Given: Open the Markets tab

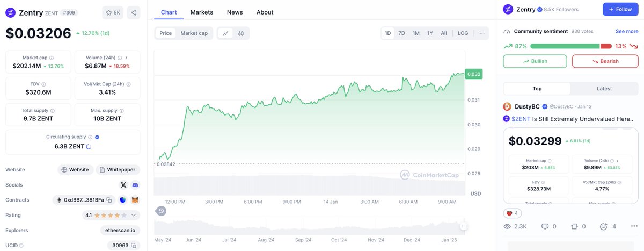Looking at the screenshot, I should click(x=202, y=12).
